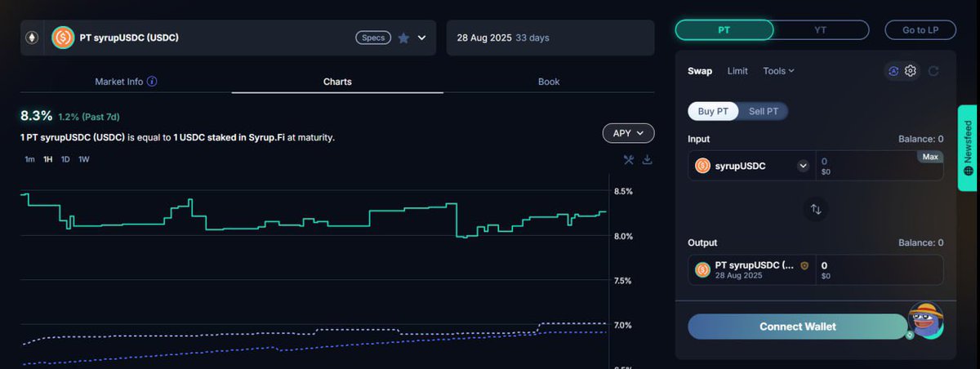Click the output token PT syrupUSDC box
The image size is (980, 369).
pyautogui.click(x=751, y=269)
